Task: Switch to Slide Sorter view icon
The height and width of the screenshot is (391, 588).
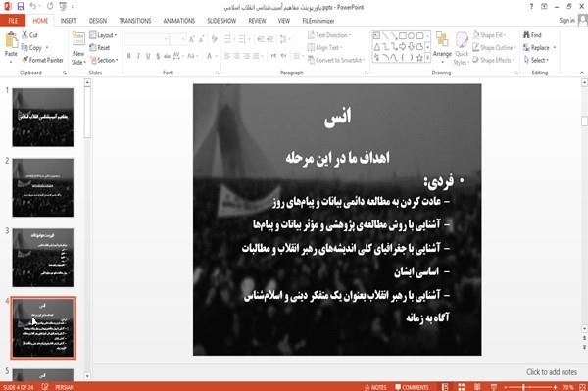Action: (461, 387)
